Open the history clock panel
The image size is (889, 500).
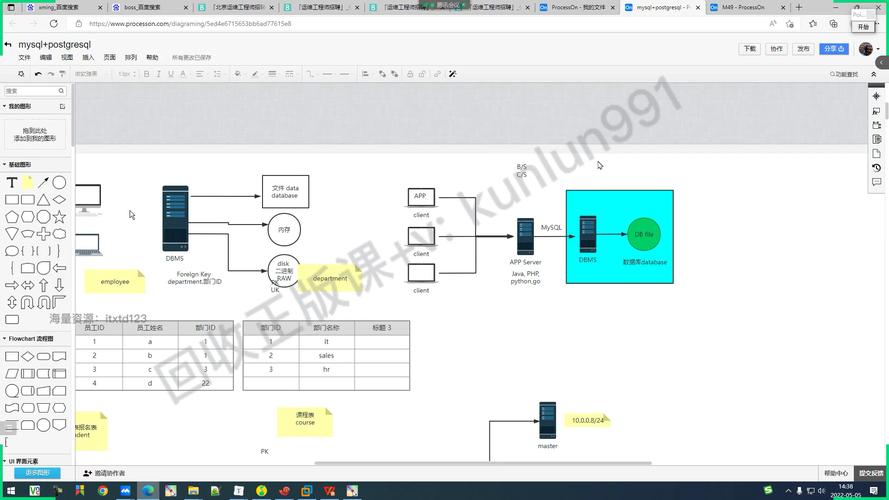[876, 168]
